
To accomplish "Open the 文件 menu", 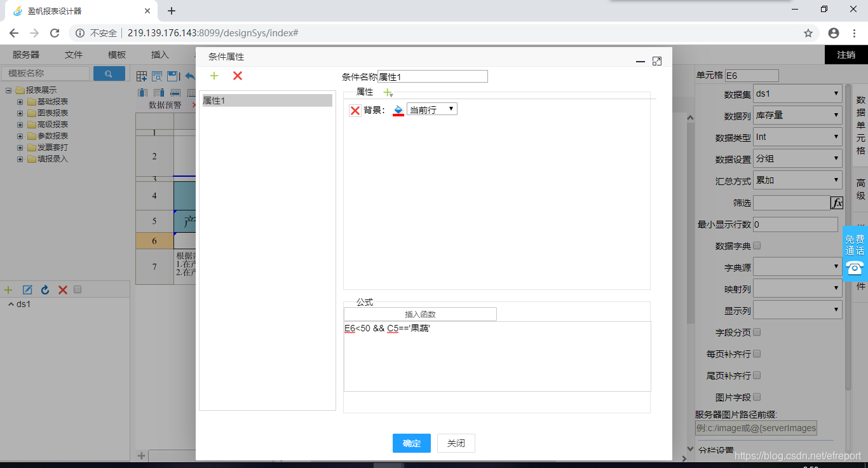I will 74,55.
